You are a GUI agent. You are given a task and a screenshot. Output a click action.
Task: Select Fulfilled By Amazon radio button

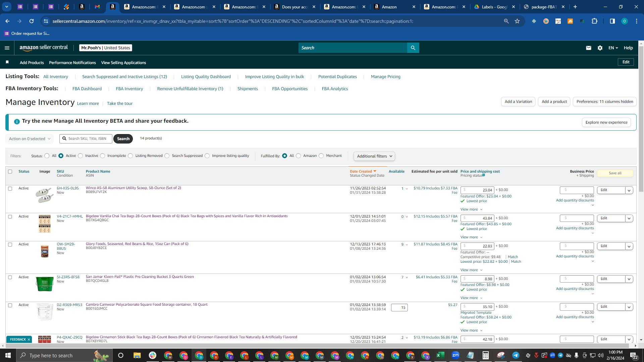[299, 156]
